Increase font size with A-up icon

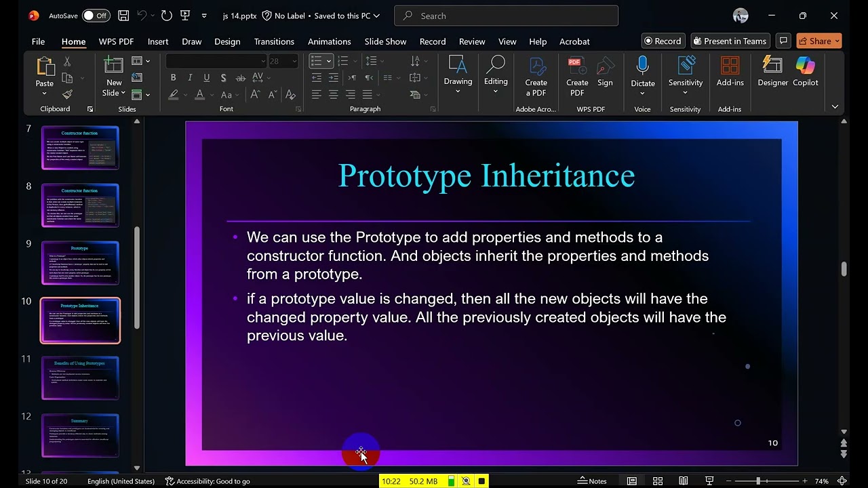click(x=256, y=95)
